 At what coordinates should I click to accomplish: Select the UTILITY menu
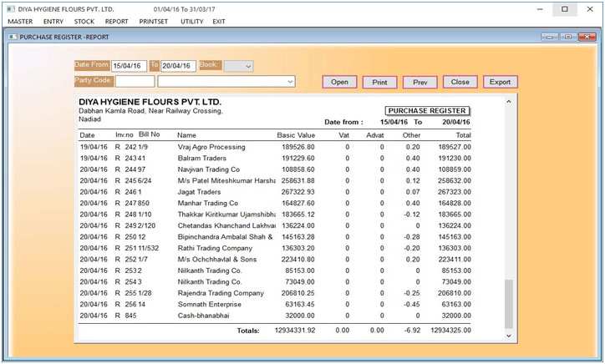[x=186, y=21]
